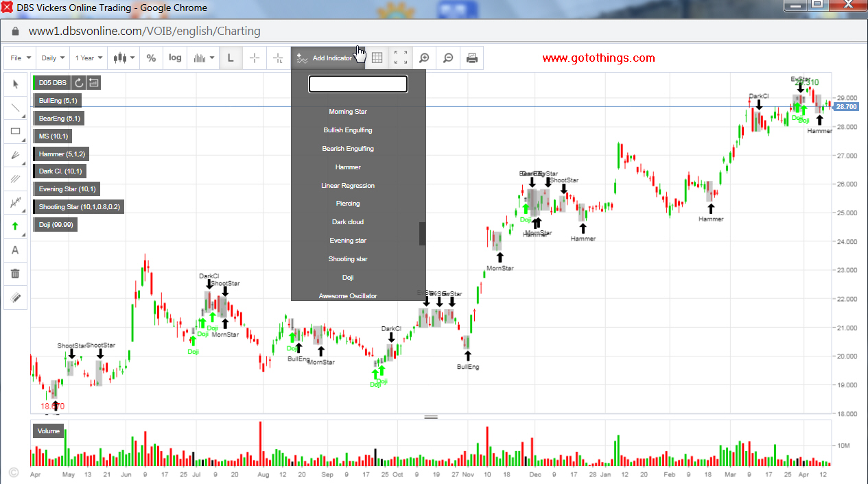Open the volume bars style dropdown
The width and height of the screenshot is (868, 484).
click(203, 58)
